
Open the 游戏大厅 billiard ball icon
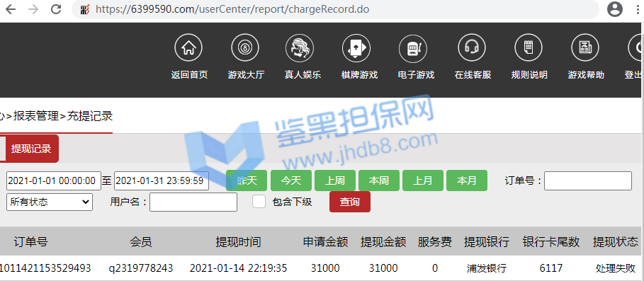245,47
